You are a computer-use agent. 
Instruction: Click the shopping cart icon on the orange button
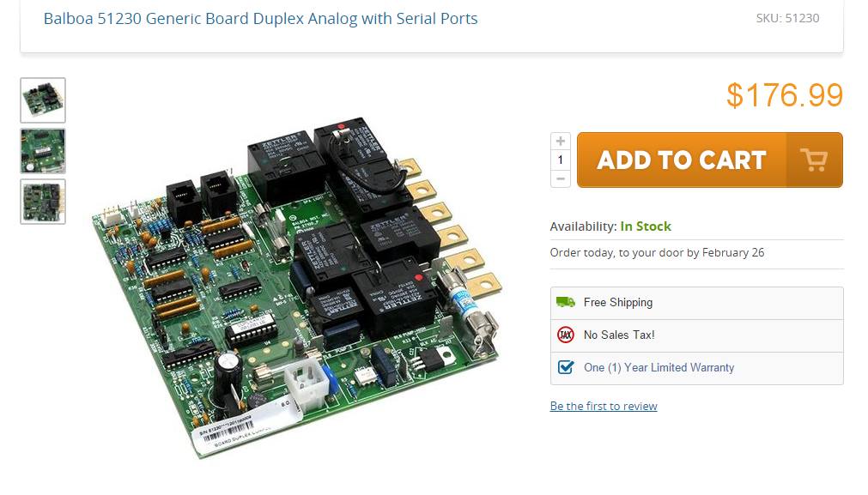point(814,160)
